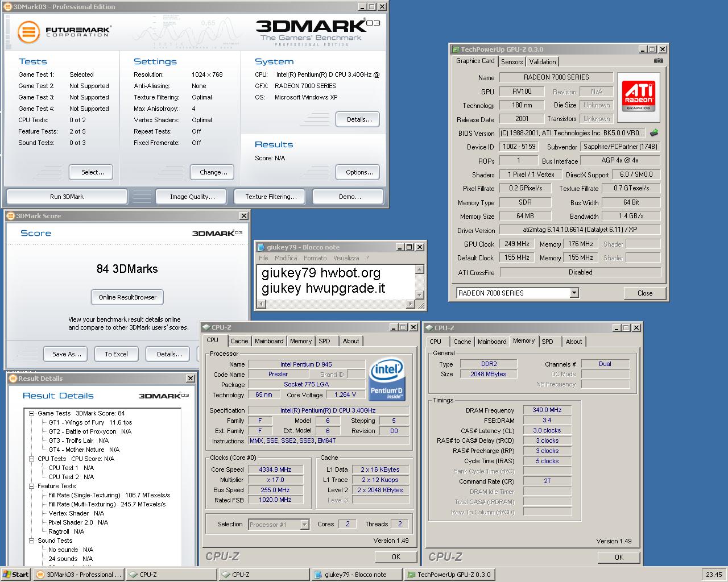Click the Intel Pentium D logo in CPU-Z
The width and height of the screenshot is (728, 582).
coord(387,379)
